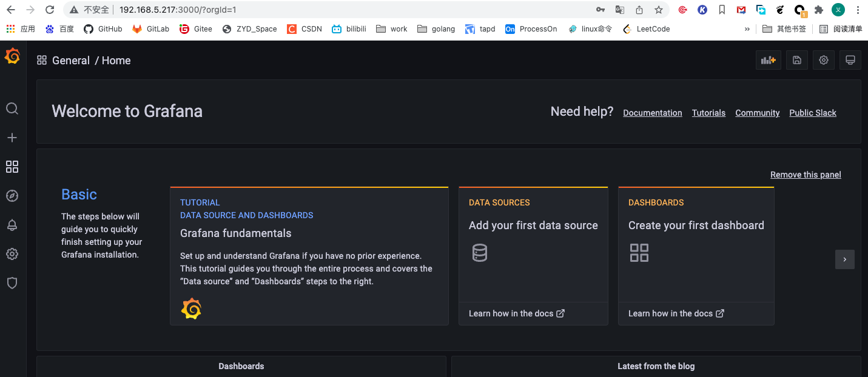Image resolution: width=868 pixels, height=377 pixels.
Task: Click the Grafana logo in the sidebar
Action: 12,56
